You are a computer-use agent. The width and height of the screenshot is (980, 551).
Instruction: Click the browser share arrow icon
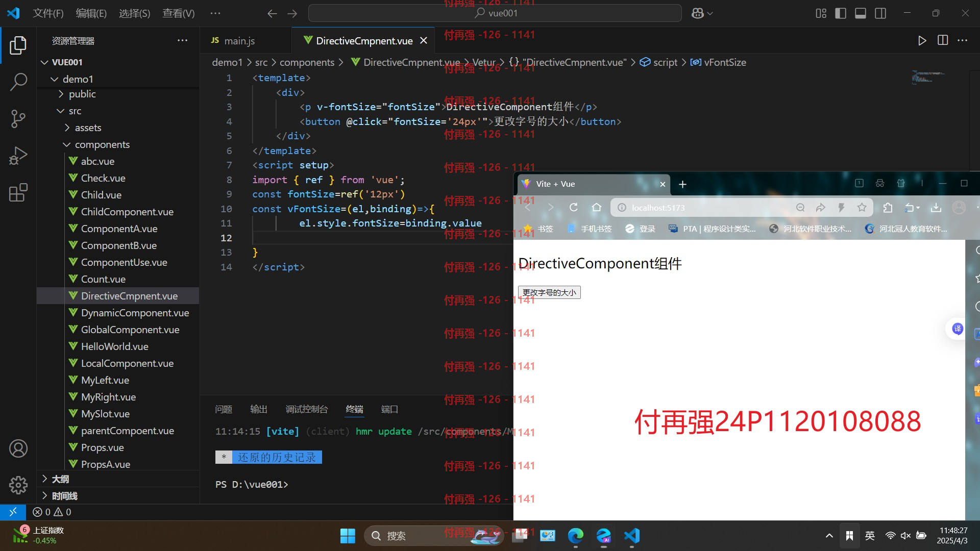click(820, 208)
